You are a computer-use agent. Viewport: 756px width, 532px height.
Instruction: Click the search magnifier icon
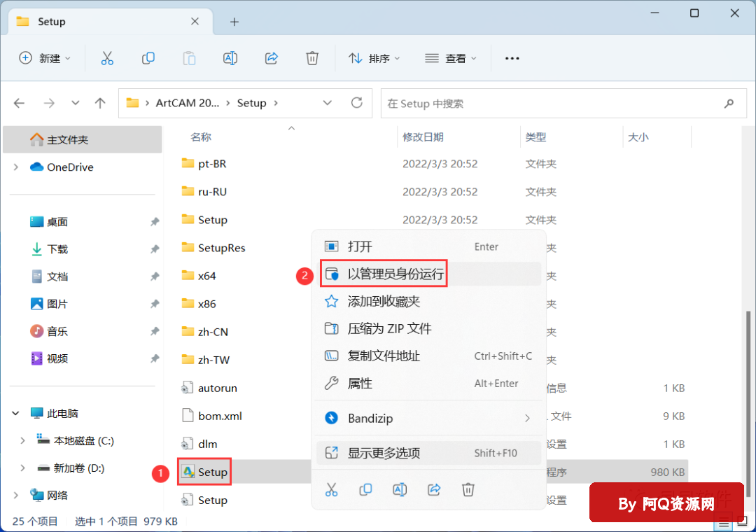click(729, 103)
